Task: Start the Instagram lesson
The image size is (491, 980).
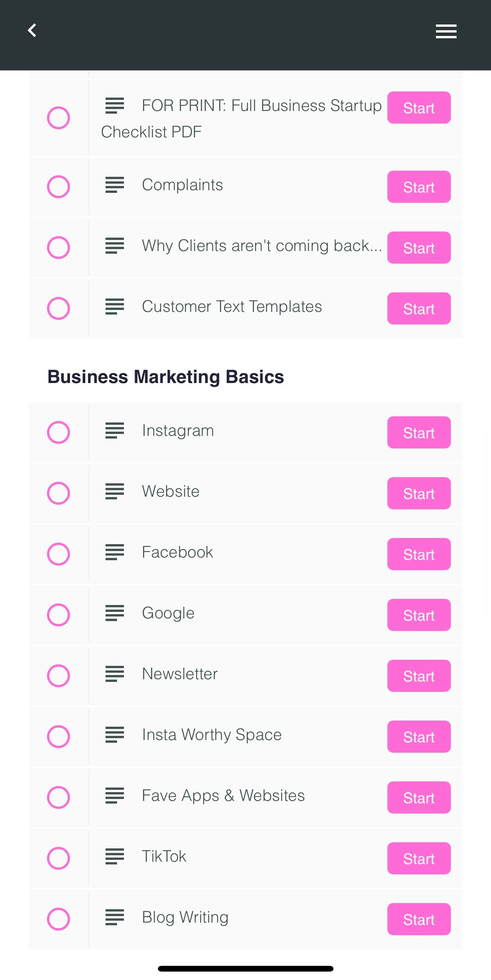Action: [419, 433]
